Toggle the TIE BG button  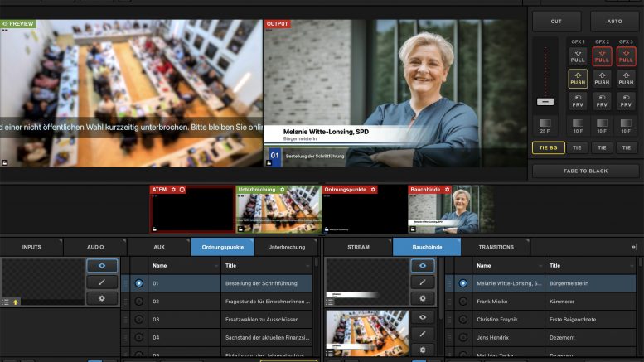[548, 147]
